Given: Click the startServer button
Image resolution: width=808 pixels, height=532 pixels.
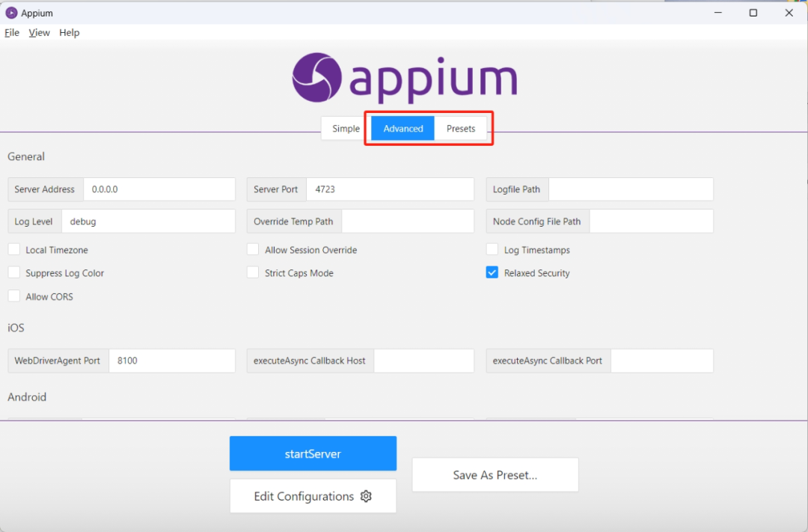Looking at the screenshot, I should pyautogui.click(x=313, y=453).
